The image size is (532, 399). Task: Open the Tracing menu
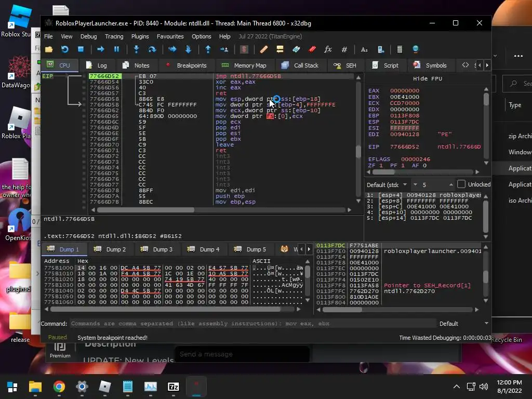tap(114, 36)
